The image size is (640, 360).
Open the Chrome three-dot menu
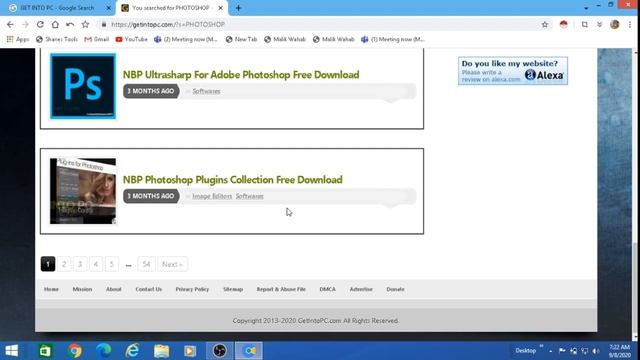(630, 24)
